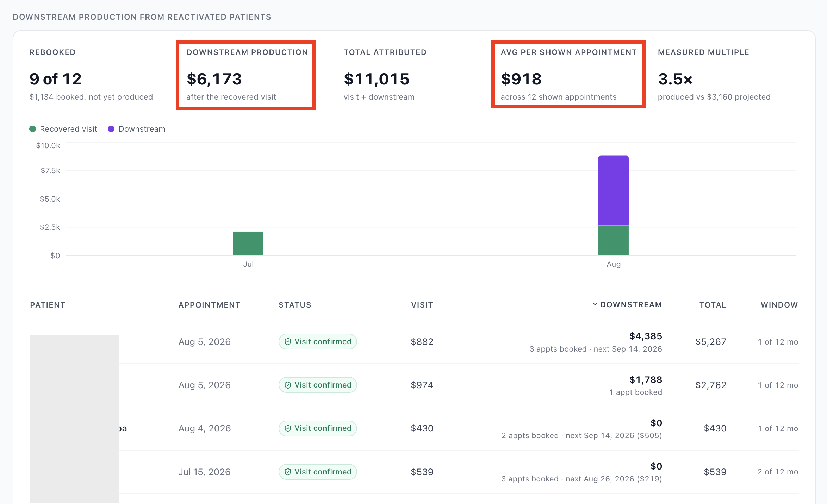Screen dimensions: 827x504
Task: Click the $6,173 downstream production value
Action: (214, 79)
